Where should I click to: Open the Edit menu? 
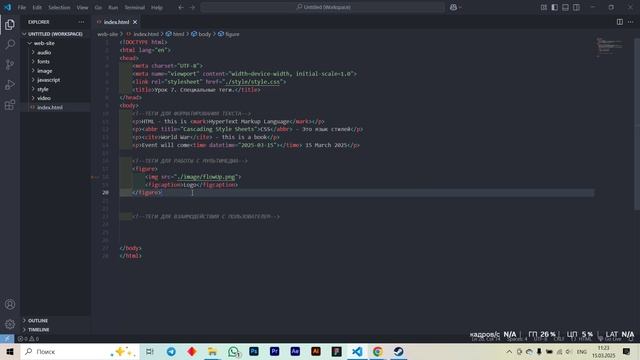tap(37, 7)
